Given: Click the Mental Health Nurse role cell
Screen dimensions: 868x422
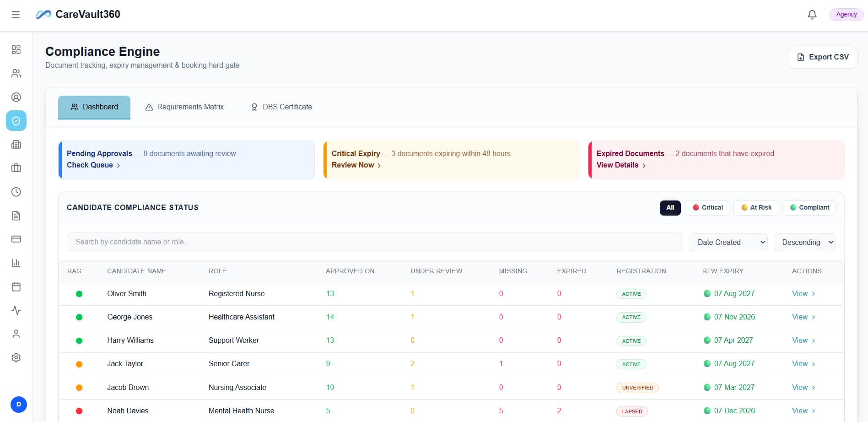Looking at the screenshot, I should [241, 411].
